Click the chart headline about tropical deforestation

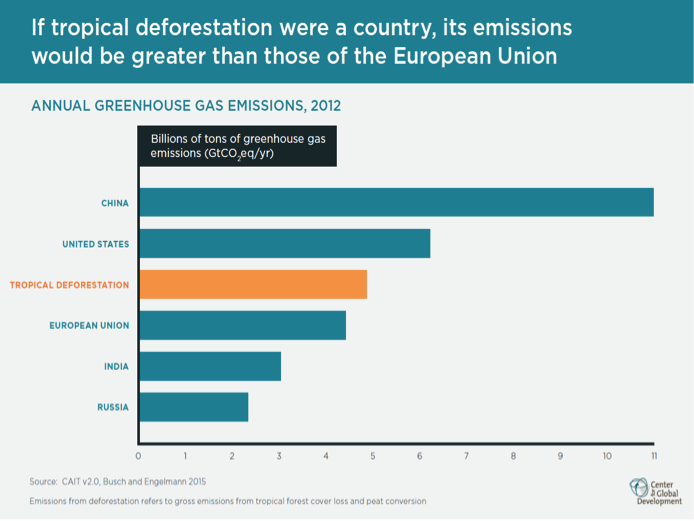294,41
